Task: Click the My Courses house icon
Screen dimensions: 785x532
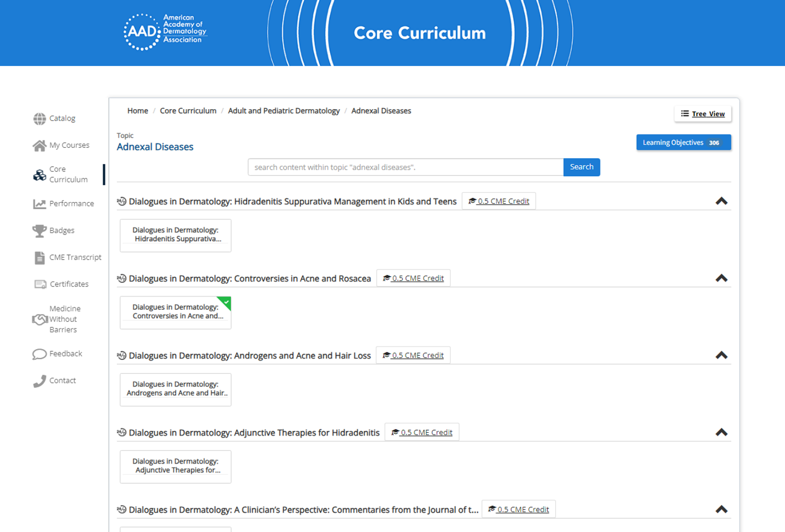Action: (x=40, y=145)
